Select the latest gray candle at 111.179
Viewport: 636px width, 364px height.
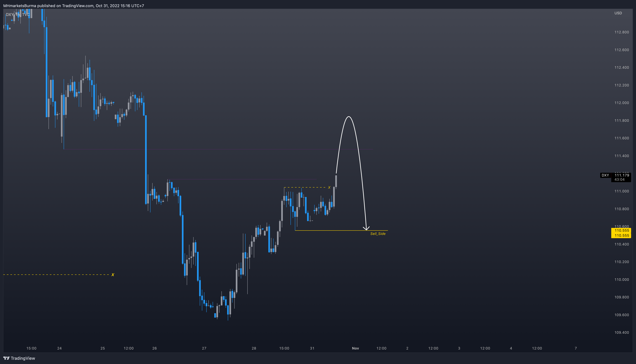click(x=336, y=181)
